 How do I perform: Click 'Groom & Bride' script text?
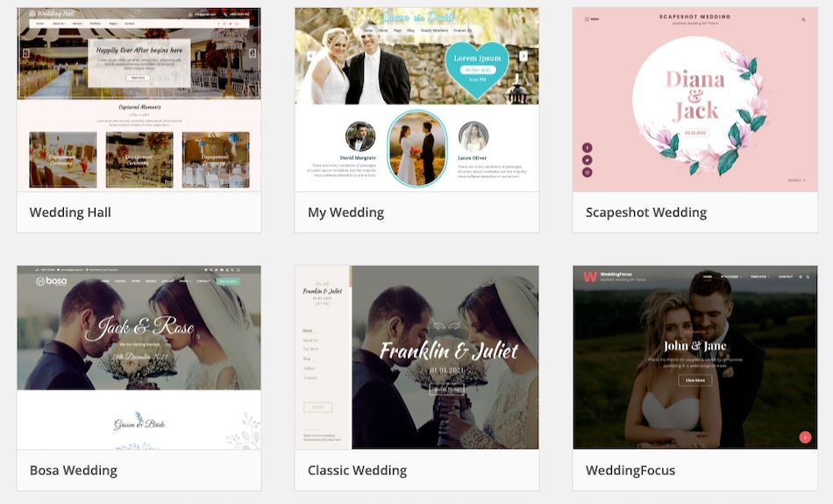[139, 423]
